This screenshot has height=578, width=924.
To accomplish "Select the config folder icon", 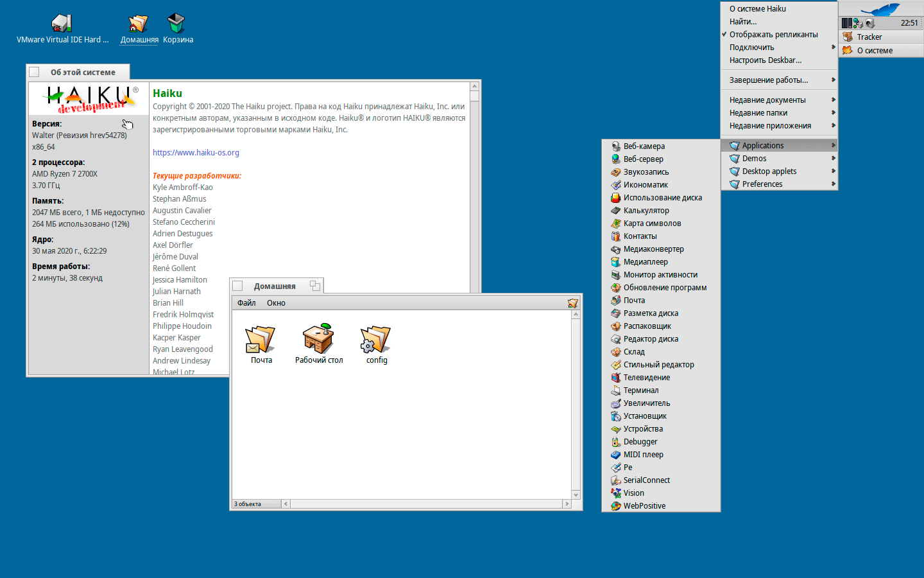I will (x=377, y=344).
